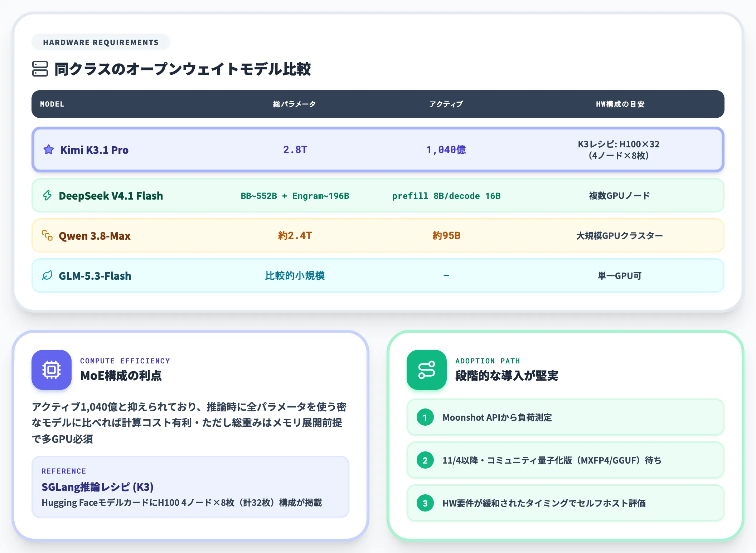This screenshot has width=756, height=553.
Task: Click the HW構成の目安 column header
Action: tap(620, 104)
